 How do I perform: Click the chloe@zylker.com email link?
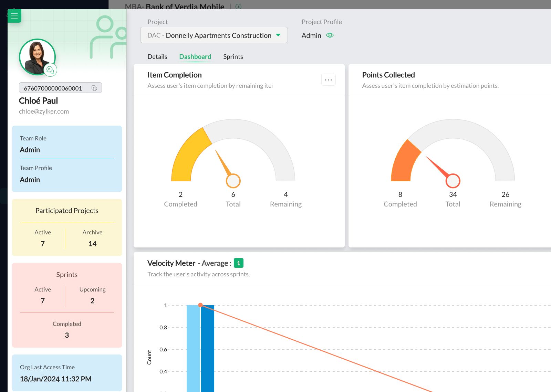(x=44, y=111)
